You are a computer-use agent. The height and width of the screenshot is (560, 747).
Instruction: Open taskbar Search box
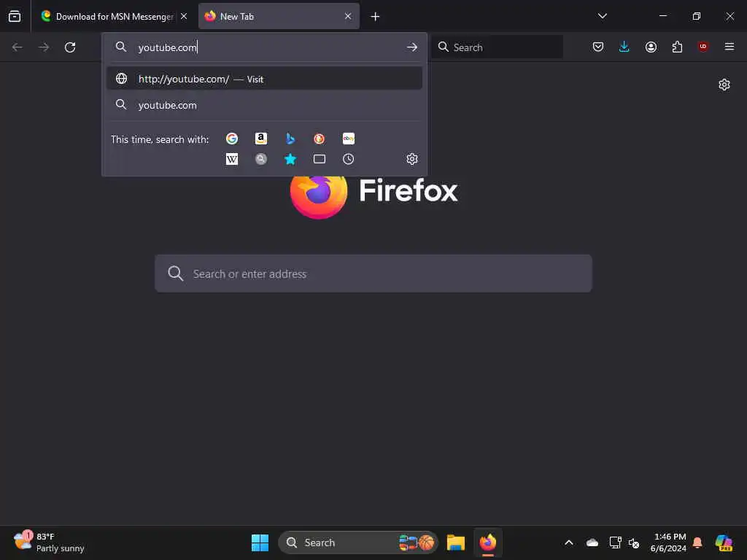coord(357,542)
